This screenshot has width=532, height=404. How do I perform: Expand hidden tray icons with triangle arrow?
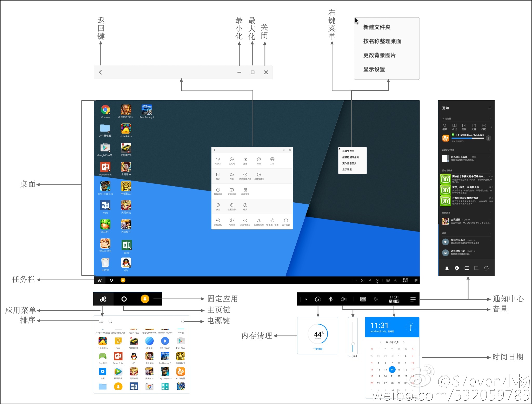point(306,299)
